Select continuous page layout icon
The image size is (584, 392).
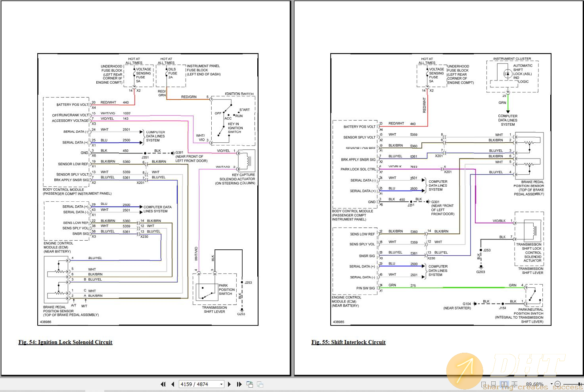tap(494, 384)
